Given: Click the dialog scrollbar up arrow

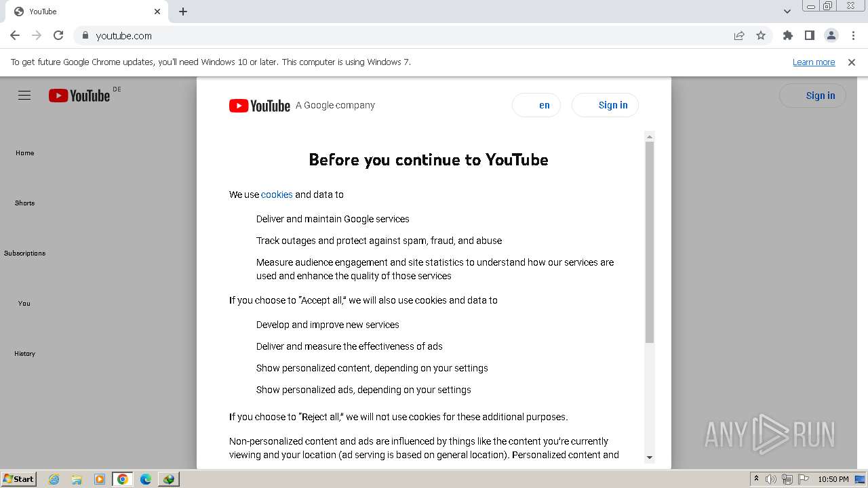Looking at the screenshot, I should tap(650, 137).
